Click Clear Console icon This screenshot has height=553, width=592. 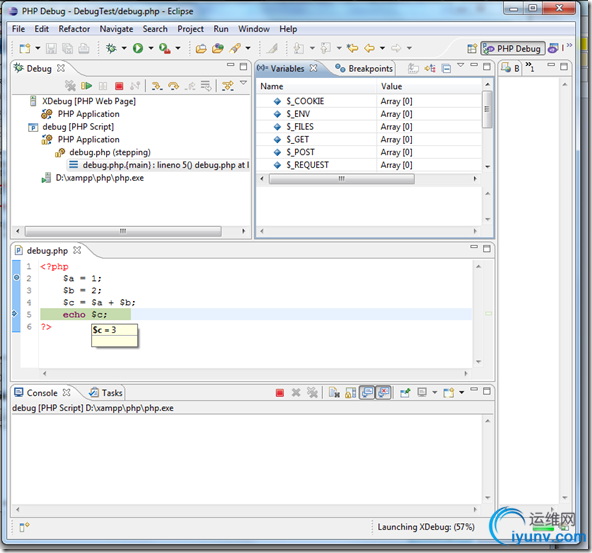(334, 393)
